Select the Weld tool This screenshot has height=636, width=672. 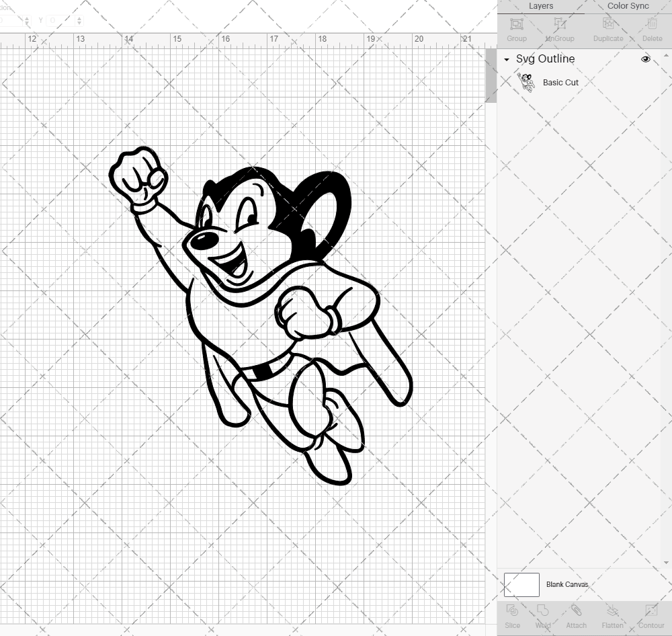(x=542, y=617)
